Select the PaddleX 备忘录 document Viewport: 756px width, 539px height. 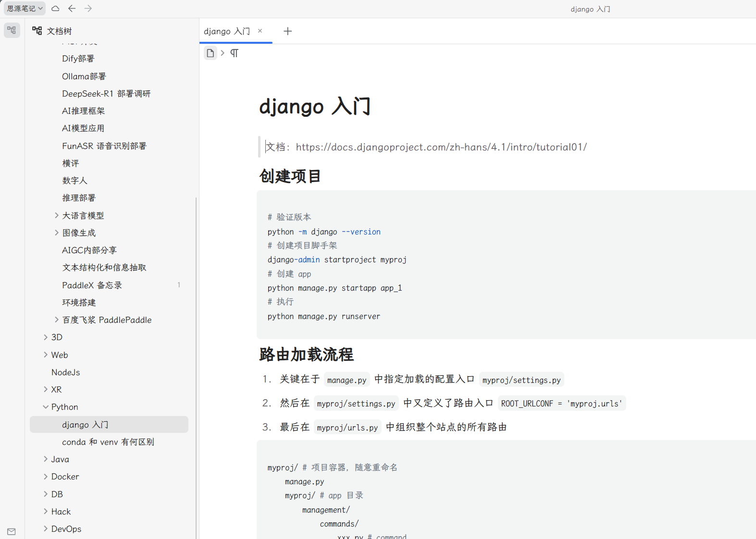tap(92, 285)
